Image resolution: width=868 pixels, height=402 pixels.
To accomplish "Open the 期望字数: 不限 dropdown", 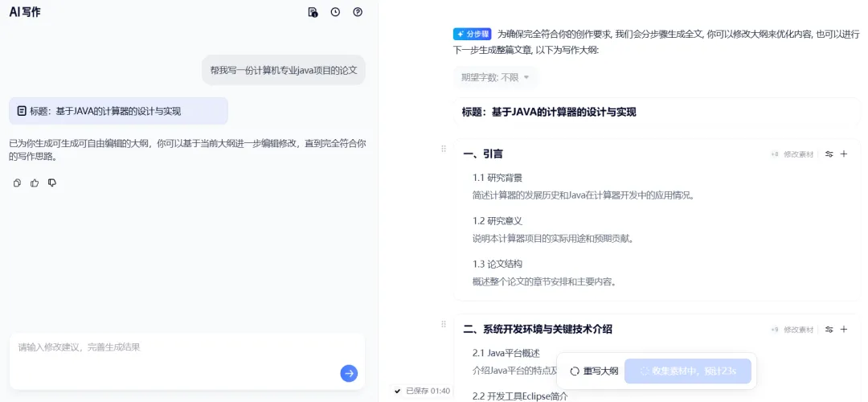I will pos(495,77).
